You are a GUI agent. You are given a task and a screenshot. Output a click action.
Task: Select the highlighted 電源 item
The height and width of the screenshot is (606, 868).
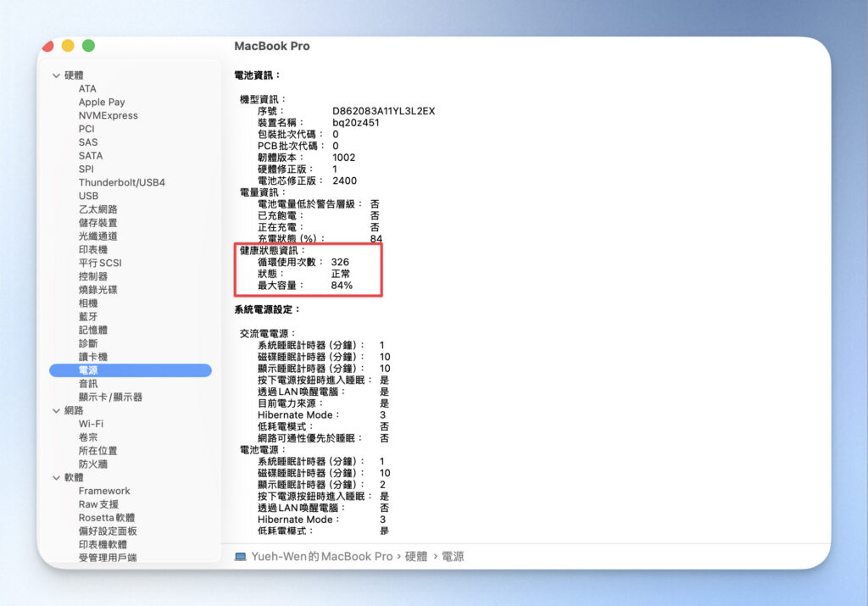(x=131, y=370)
